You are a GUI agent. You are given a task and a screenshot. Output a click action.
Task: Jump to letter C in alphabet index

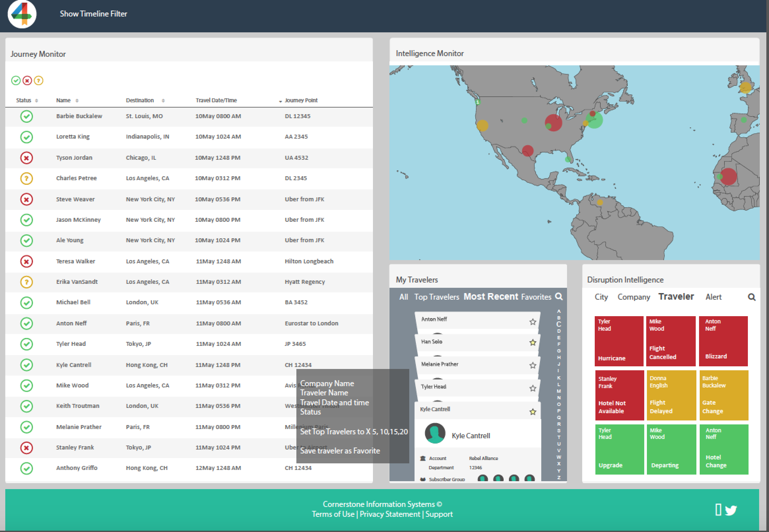click(x=559, y=324)
